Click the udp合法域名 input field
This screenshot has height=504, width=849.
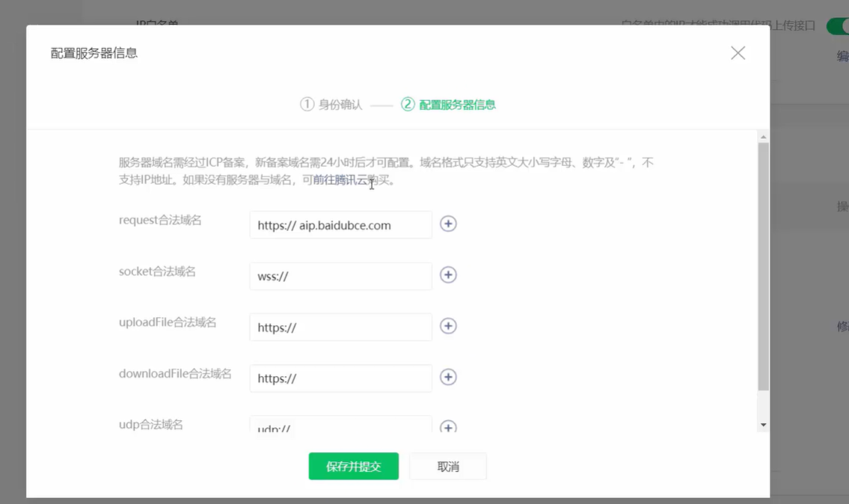point(340,425)
